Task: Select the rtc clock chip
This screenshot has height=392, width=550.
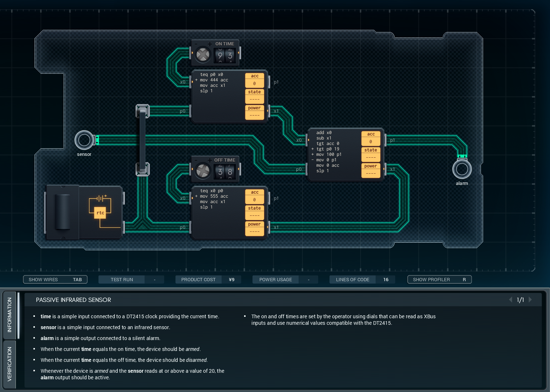Action: pos(100,213)
